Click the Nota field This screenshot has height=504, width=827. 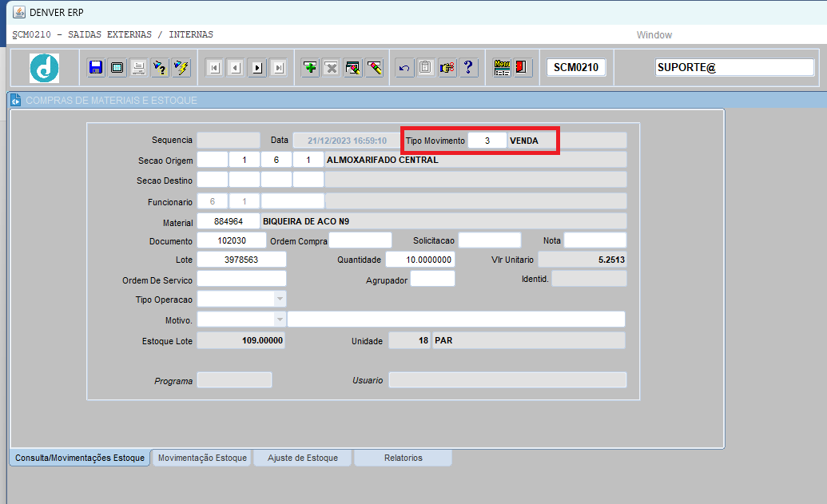595,240
